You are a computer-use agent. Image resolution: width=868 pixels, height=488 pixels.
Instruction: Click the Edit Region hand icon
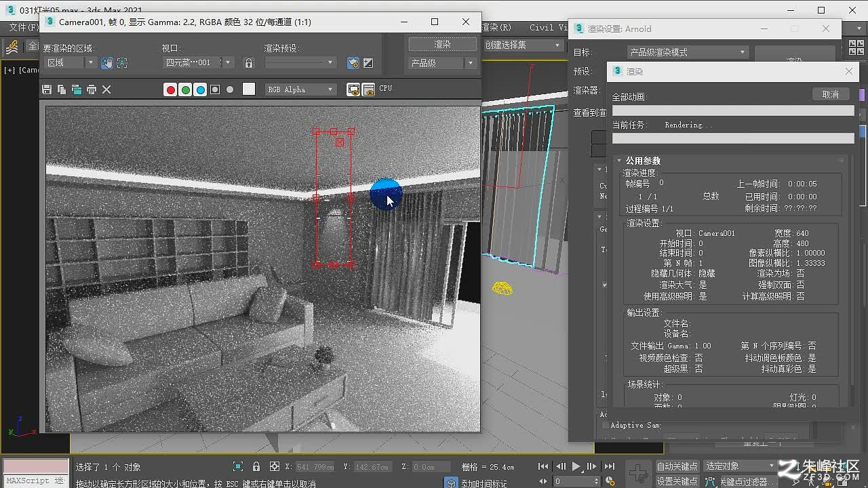(107, 62)
